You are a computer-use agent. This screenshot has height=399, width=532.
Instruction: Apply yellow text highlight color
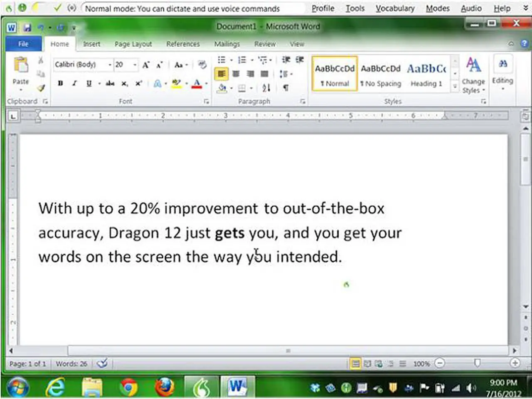[176, 84]
